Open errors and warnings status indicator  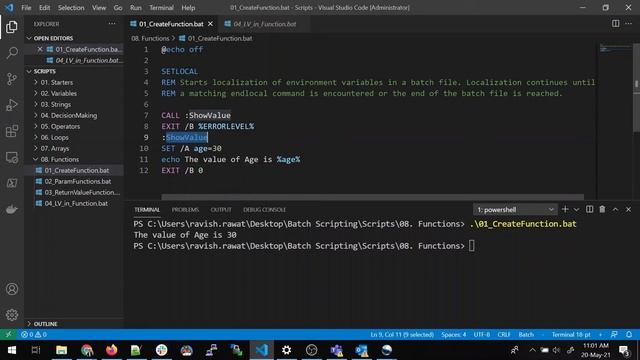(x=33, y=335)
